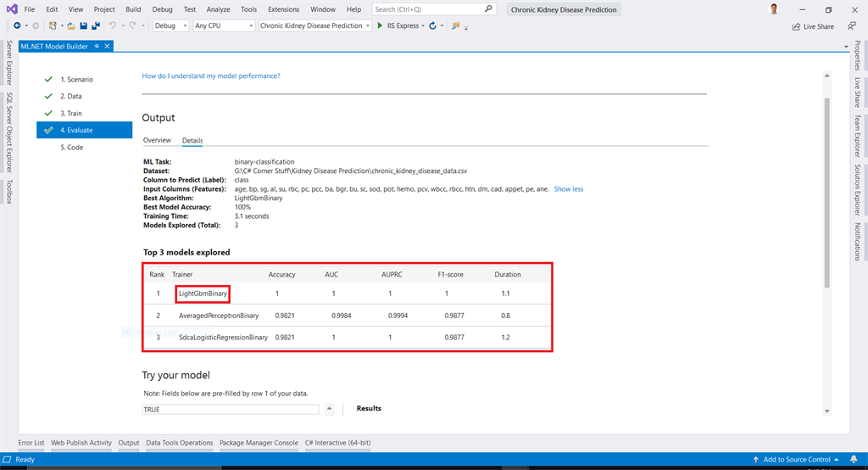Open the Any CPU platform dropdown
The height and width of the screenshot is (470, 868).
click(224, 25)
